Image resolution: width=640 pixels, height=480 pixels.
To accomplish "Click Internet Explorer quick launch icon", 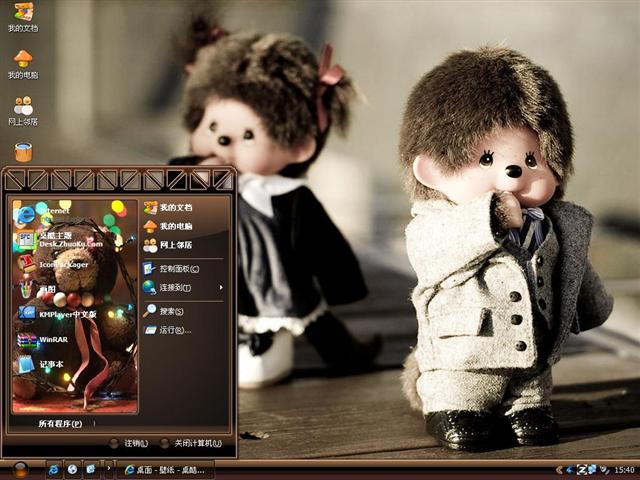I will [53, 469].
